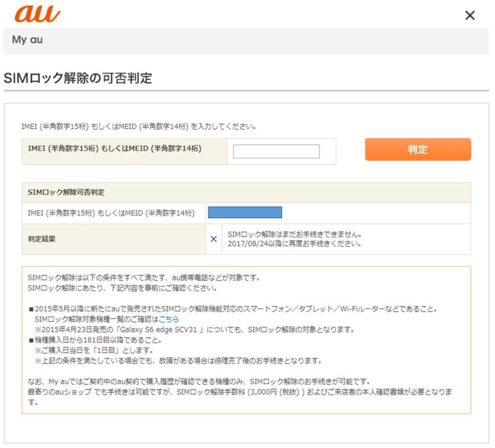Close the dialog with the X button
The width and height of the screenshot is (495, 448).
click(x=470, y=15)
